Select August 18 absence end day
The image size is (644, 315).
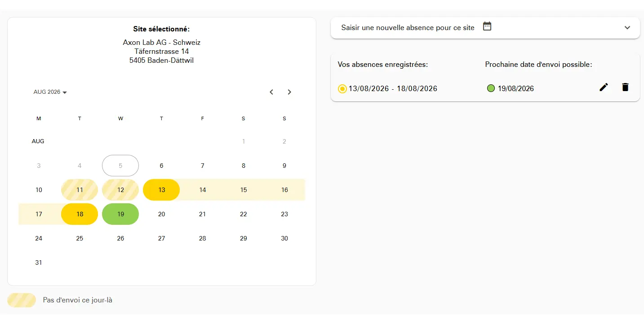[80, 214]
